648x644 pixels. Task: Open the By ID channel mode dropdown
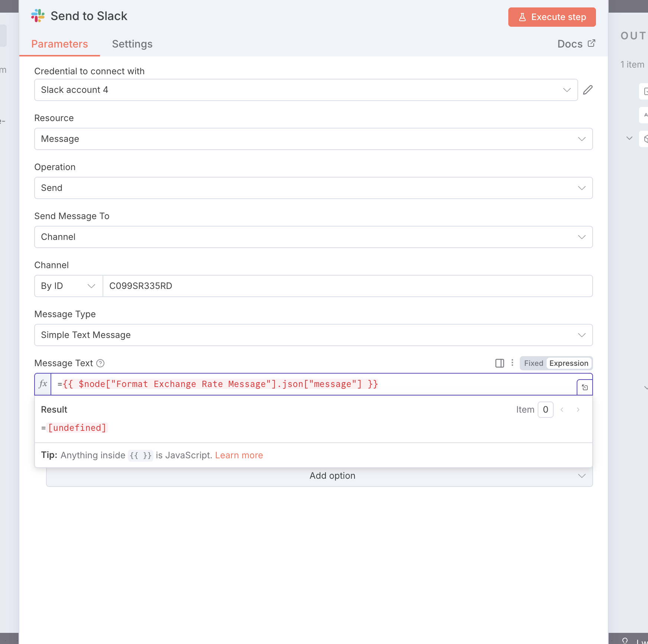pyautogui.click(x=68, y=286)
